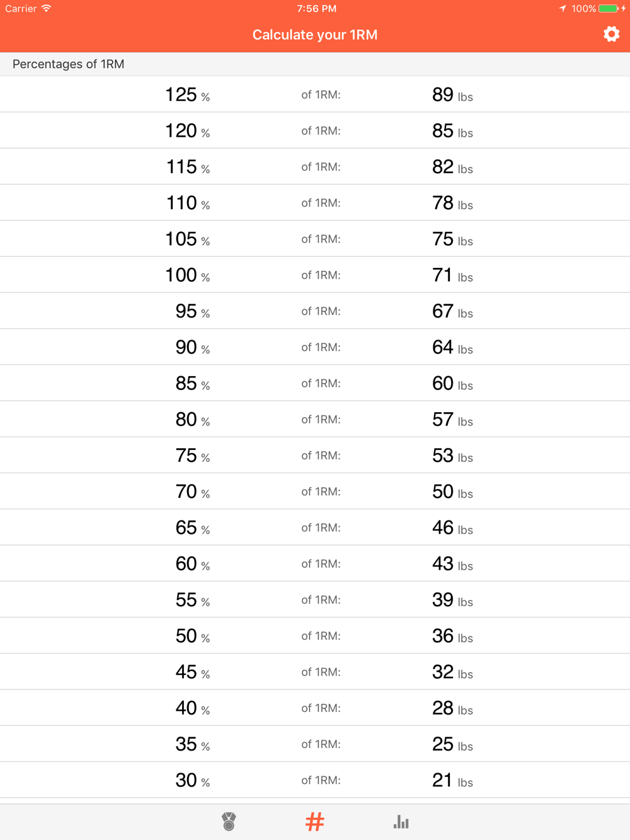The image size is (630, 840).
Task: Tap the 30% row at the bottom
Action: tap(315, 780)
